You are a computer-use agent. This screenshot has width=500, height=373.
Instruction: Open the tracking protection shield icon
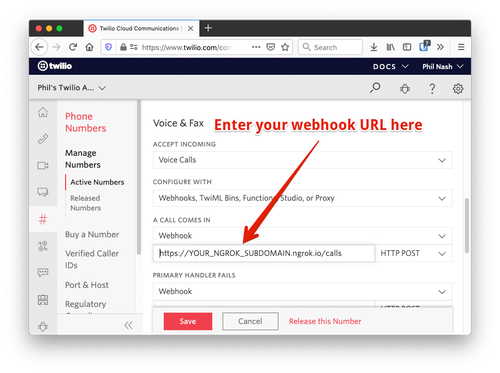click(108, 47)
